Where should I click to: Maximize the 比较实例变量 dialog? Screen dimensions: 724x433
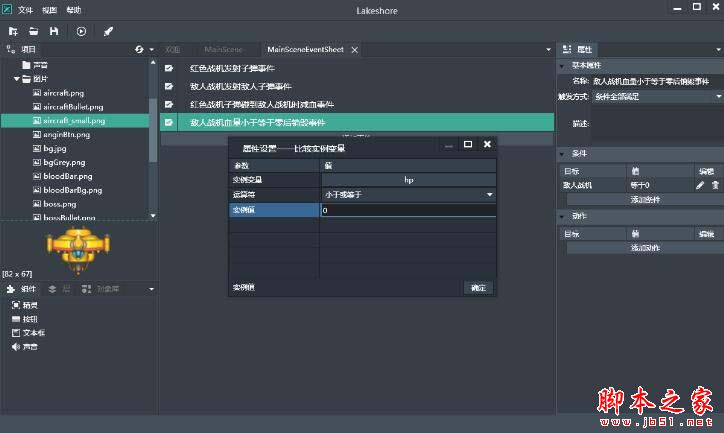point(468,144)
